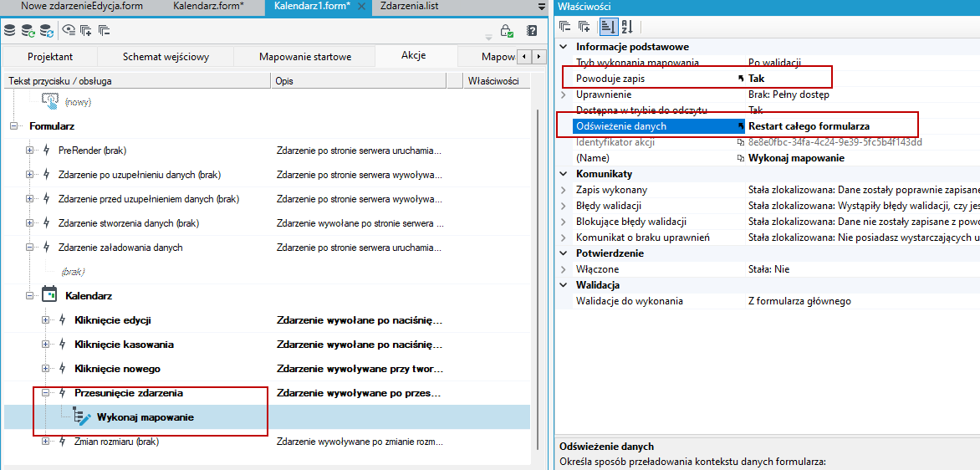980x470 pixels.
Task: Click the expand-all icon in the form toolbar
Action: pyautogui.click(x=86, y=29)
